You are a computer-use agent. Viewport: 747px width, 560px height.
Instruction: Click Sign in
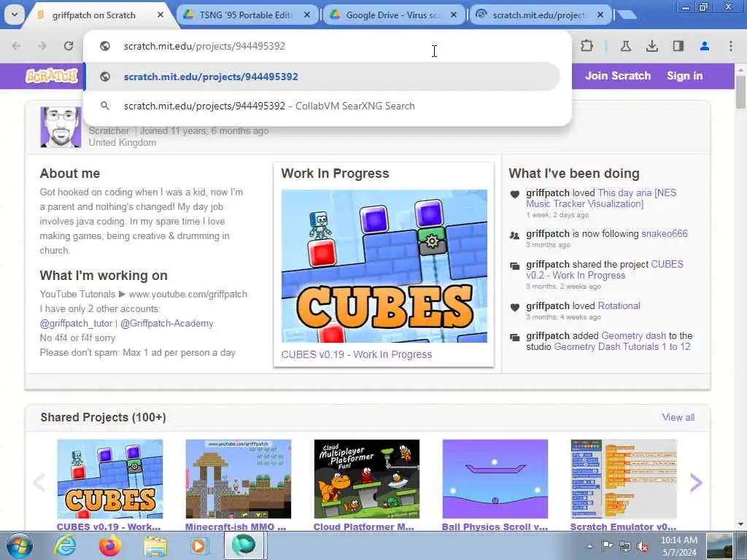[x=684, y=76]
